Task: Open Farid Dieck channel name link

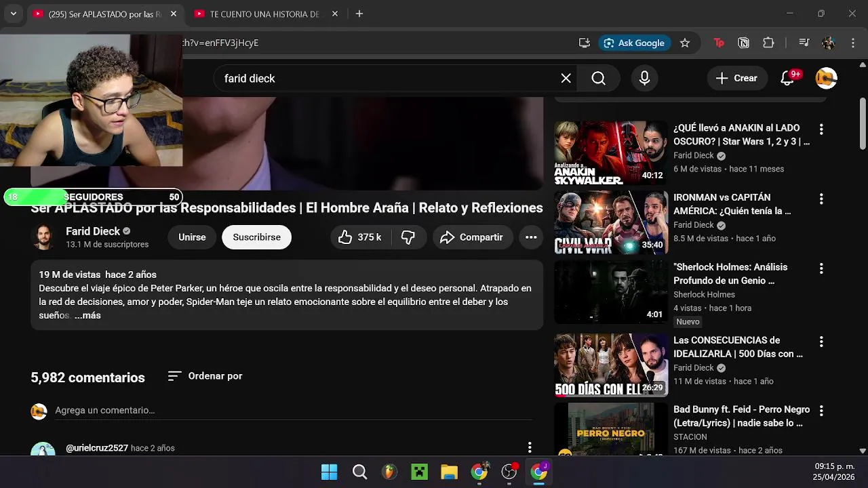Action: point(93,231)
